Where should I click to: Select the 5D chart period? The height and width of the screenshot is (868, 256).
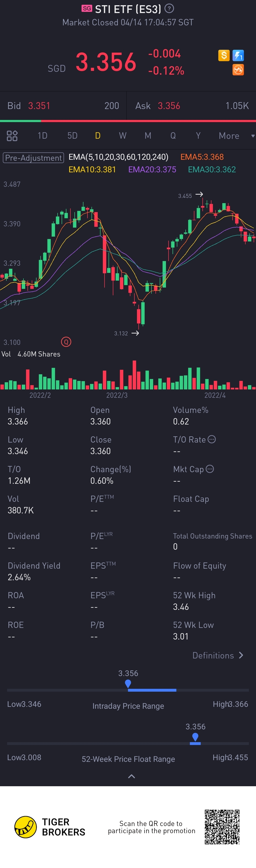click(x=73, y=136)
